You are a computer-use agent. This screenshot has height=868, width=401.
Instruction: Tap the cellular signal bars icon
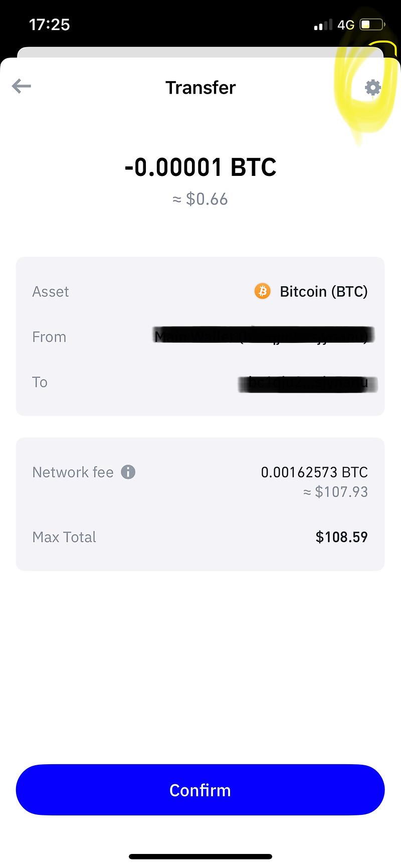coord(323,25)
